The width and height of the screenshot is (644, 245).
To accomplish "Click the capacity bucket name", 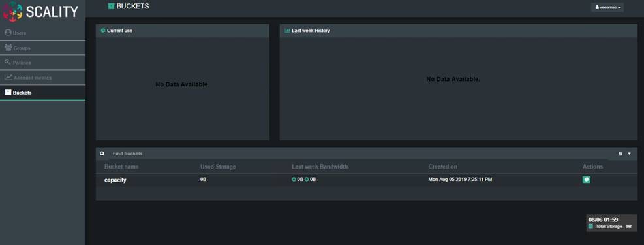I will (115, 180).
